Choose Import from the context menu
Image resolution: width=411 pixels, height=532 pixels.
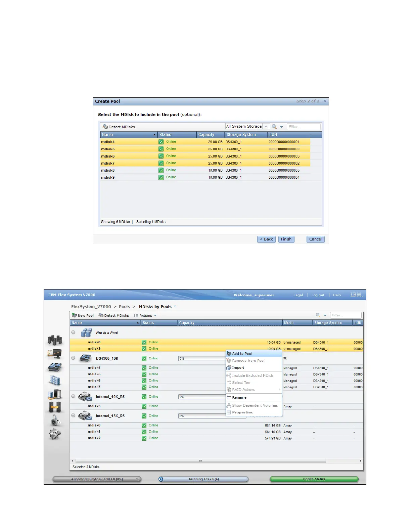click(254, 367)
